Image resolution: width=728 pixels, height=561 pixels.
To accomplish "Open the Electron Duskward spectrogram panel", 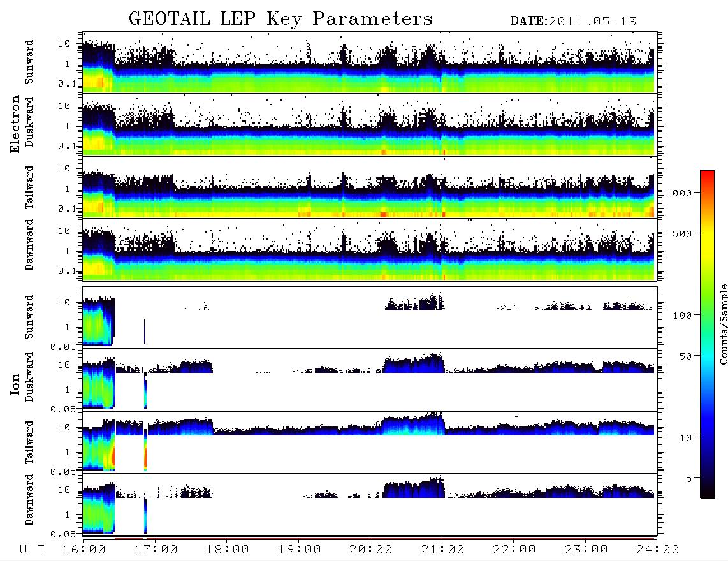I will [x=370, y=124].
